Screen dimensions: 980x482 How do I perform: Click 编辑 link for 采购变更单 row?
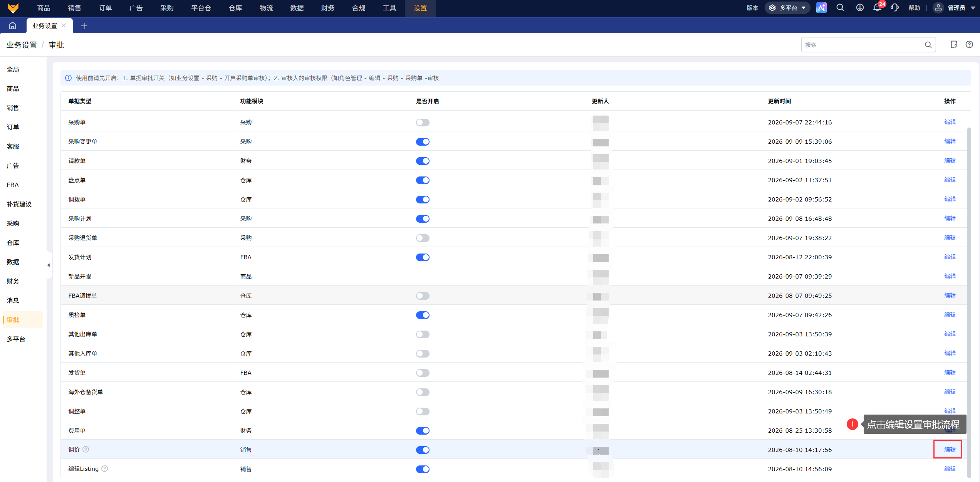[950, 141]
